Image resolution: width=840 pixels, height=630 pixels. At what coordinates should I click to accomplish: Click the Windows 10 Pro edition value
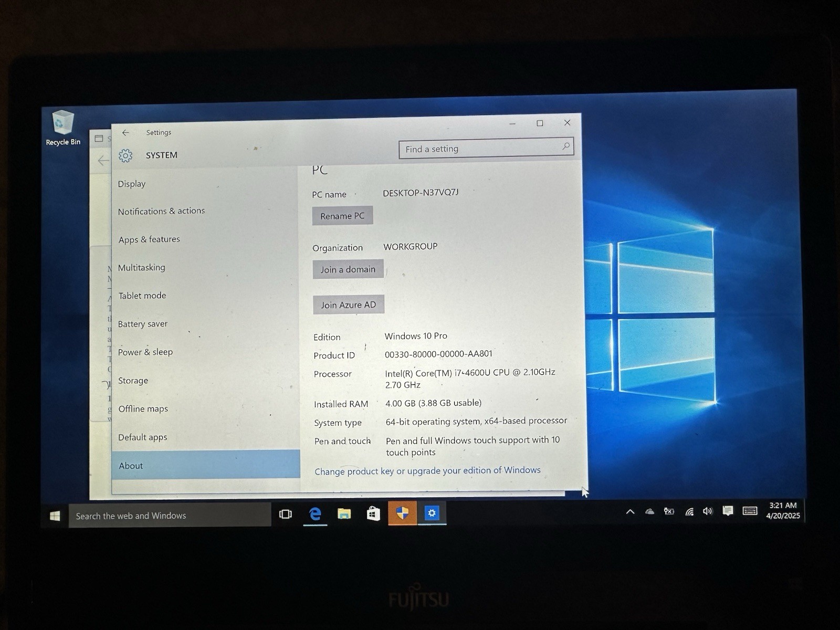pyautogui.click(x=416, y=336)
